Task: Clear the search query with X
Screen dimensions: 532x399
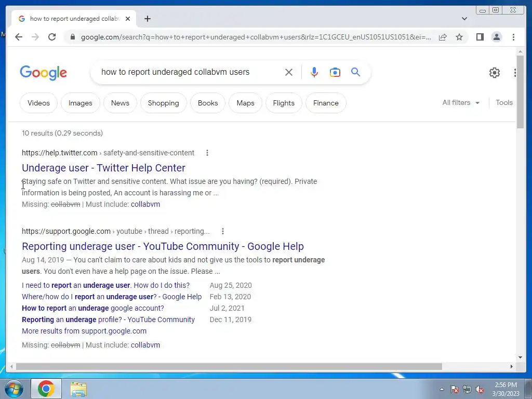Action: pos(289,72)
